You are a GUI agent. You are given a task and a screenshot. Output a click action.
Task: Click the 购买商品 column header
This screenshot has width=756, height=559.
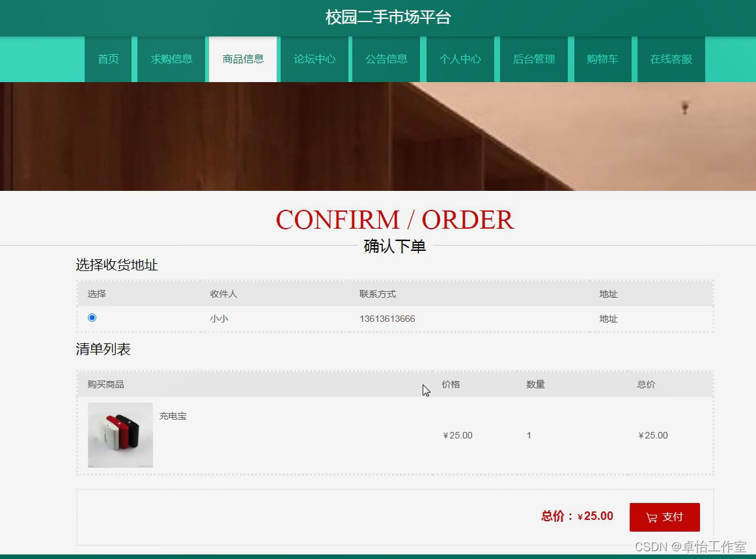(x=105, y=384)
